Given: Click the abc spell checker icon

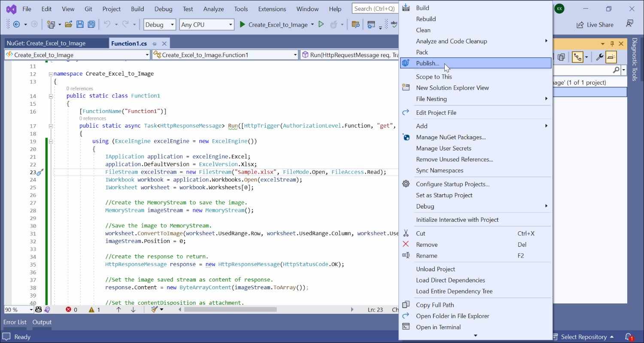Looking at the screenshot, I should pyautogui.click(x=394, y=24).
